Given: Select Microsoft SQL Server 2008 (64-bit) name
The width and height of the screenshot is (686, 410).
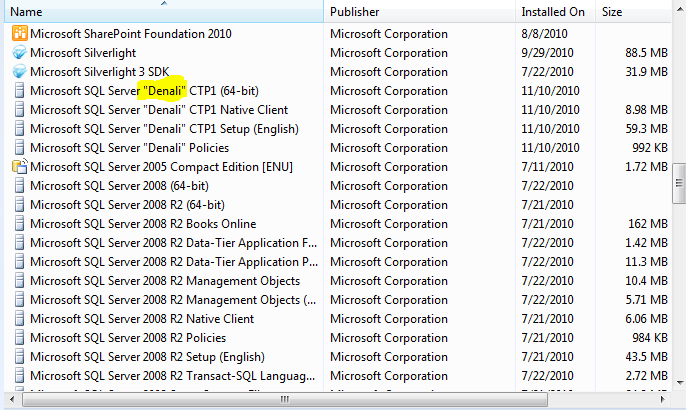Looking at the screenshot, I should (119, 186).
